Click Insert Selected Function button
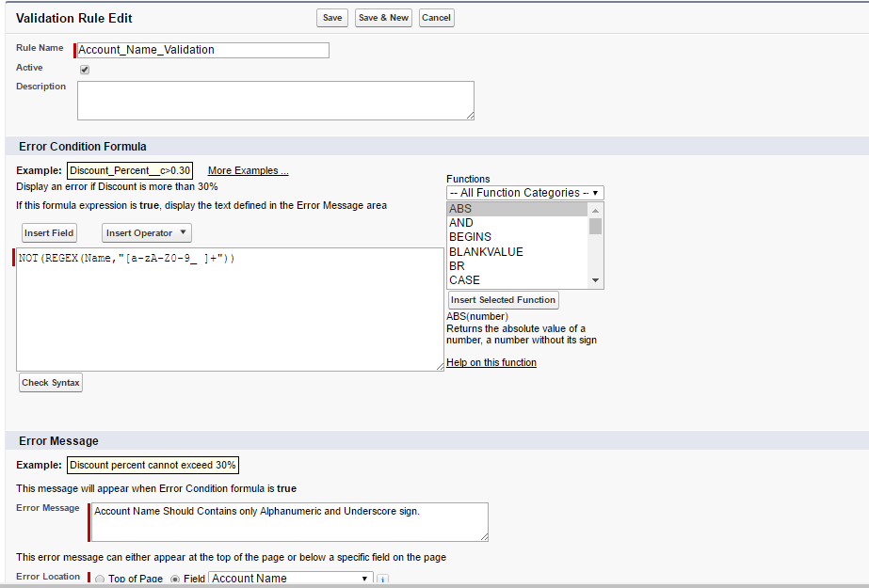The height and width of the screenshot is (588, 869). click(503, 299)
